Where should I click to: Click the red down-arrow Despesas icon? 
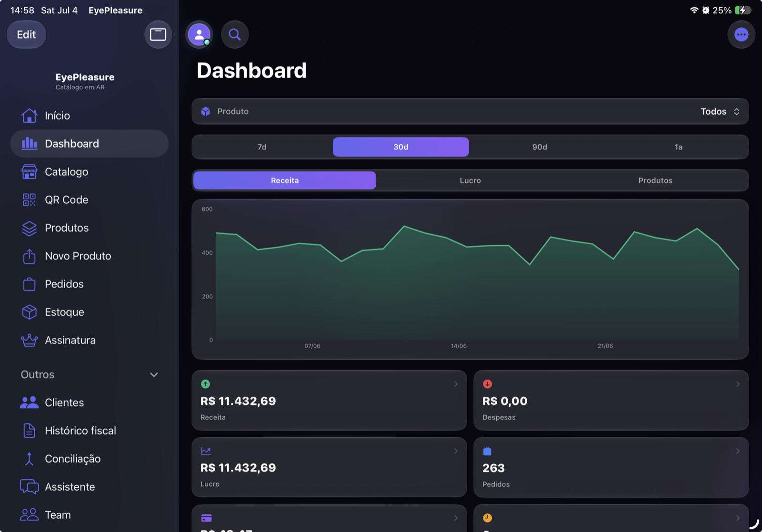point(487,384)
